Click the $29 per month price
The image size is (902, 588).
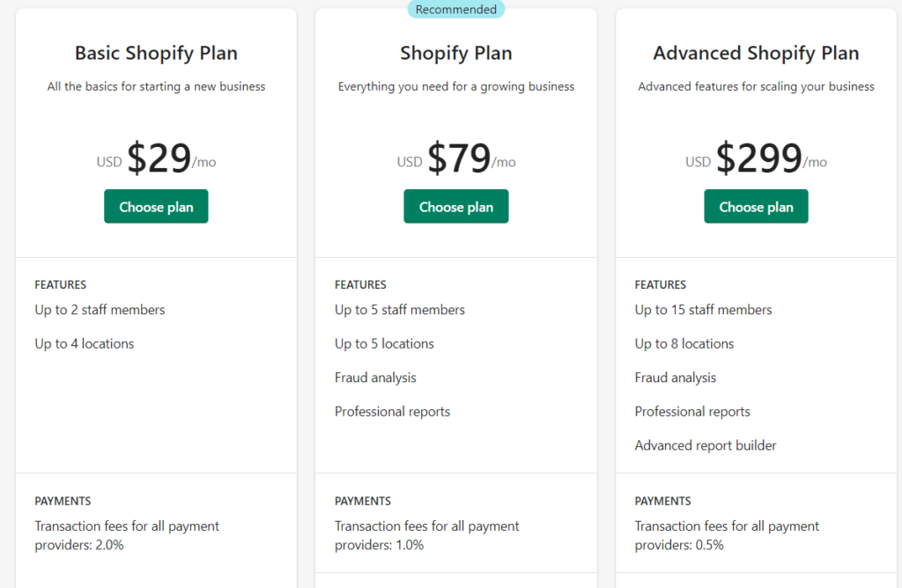(x=156, y=158)
